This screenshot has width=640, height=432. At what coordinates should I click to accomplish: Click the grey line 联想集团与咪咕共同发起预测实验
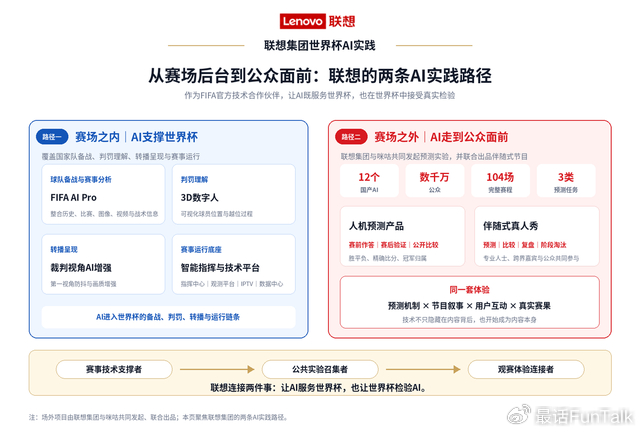click(434, 156)
